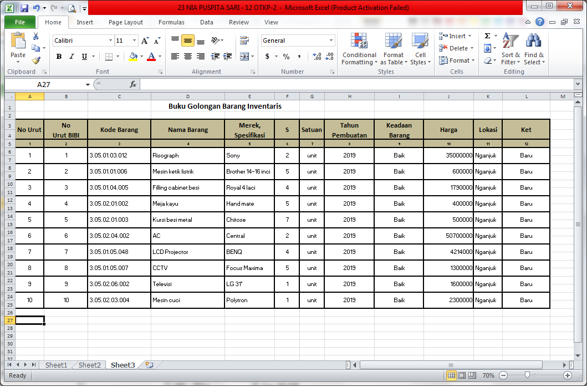Open the Name Box dropdown arrow
The width and height of the screenshot is (587, 392).
pyautogui.click(x=88, y=85)
